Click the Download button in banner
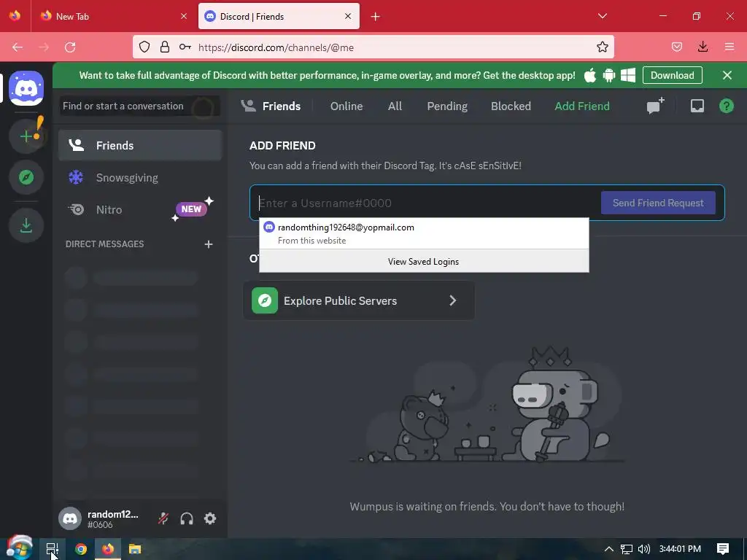This screenshot has height=560, width=747. coord(672,75)
